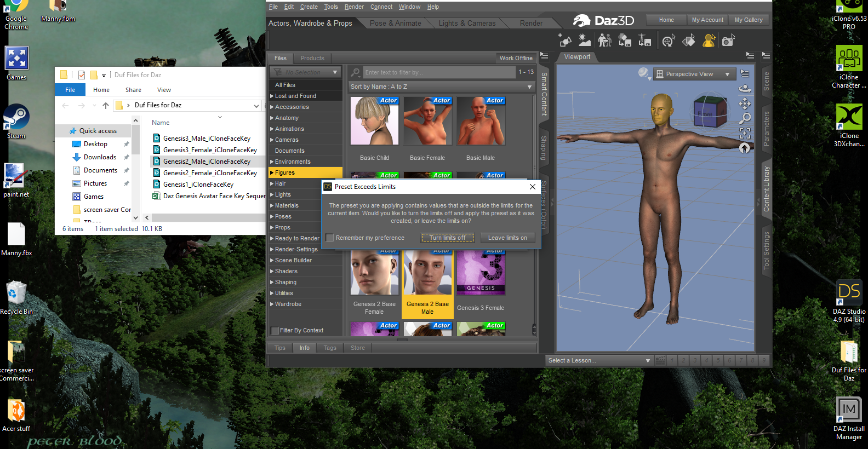Expand the Ready to Render category arrow
The height and width of the screenshot is (449, 868).
(272, 238)
